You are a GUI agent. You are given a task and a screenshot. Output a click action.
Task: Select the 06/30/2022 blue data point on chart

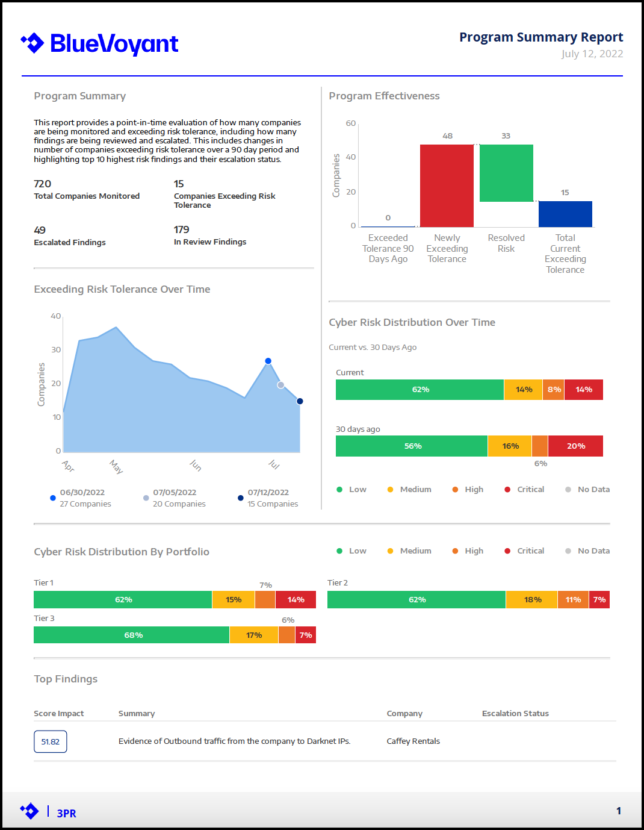click(268, 361)
